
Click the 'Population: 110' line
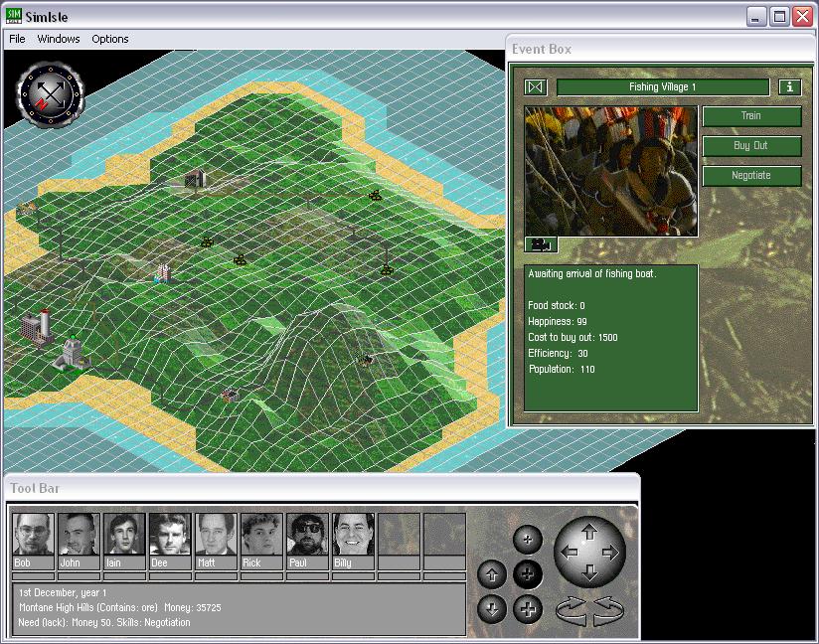click(562, 369)
